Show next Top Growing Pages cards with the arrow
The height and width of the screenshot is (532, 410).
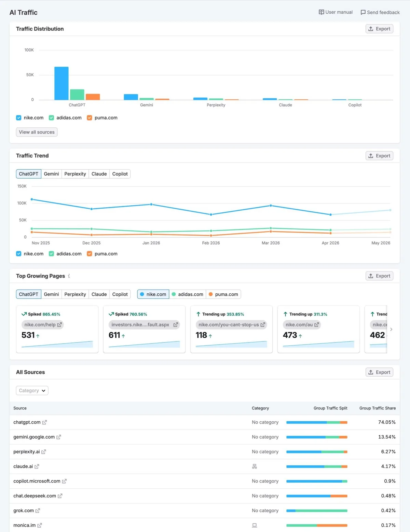coord(391,329)
